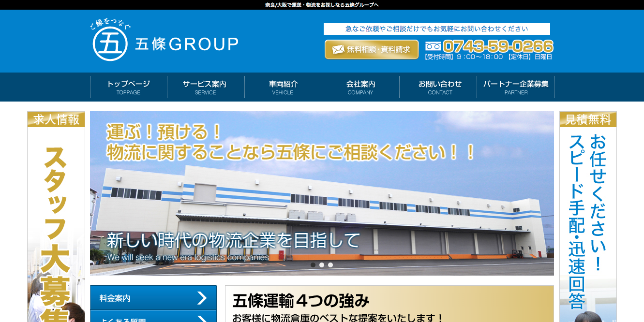This screenshot has width=644, height=322.
Task: Open サービス案内 menu item
Action: click(x=206, y=87)
